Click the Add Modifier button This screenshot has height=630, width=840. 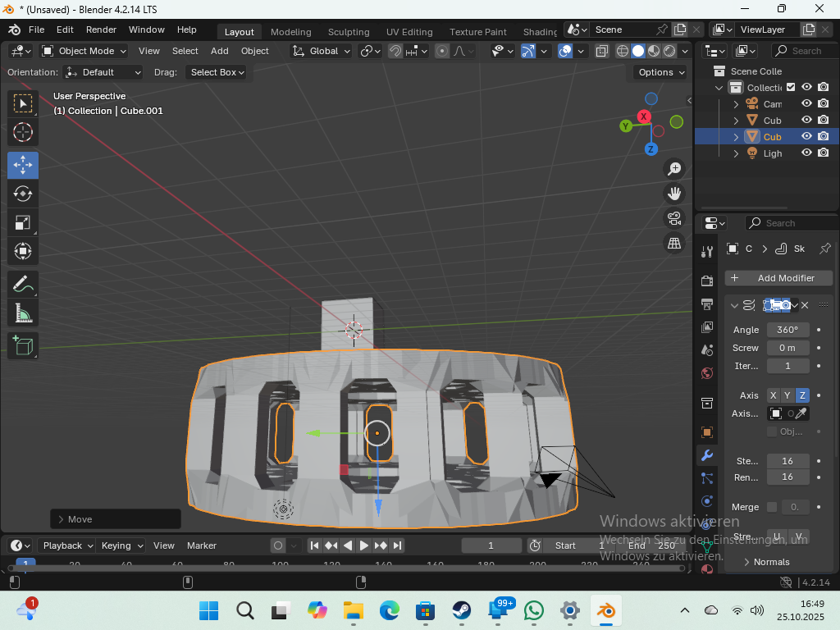[778, 278]
